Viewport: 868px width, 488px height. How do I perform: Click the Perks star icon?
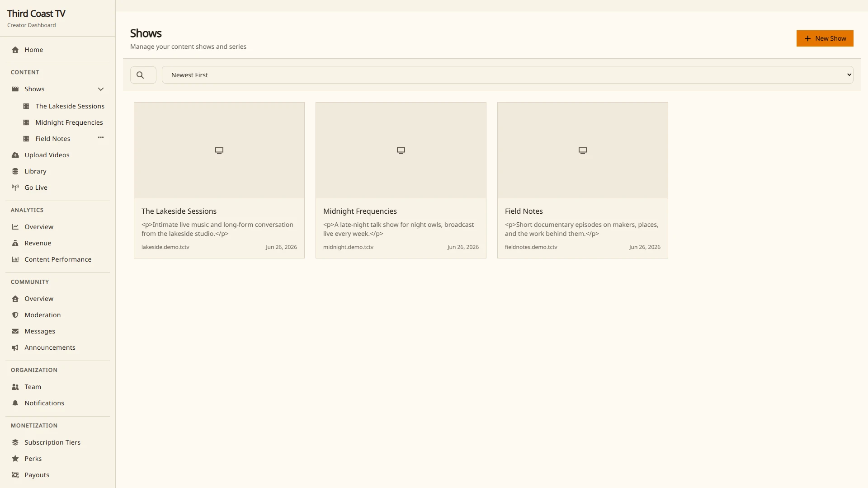tap(15, 459)
